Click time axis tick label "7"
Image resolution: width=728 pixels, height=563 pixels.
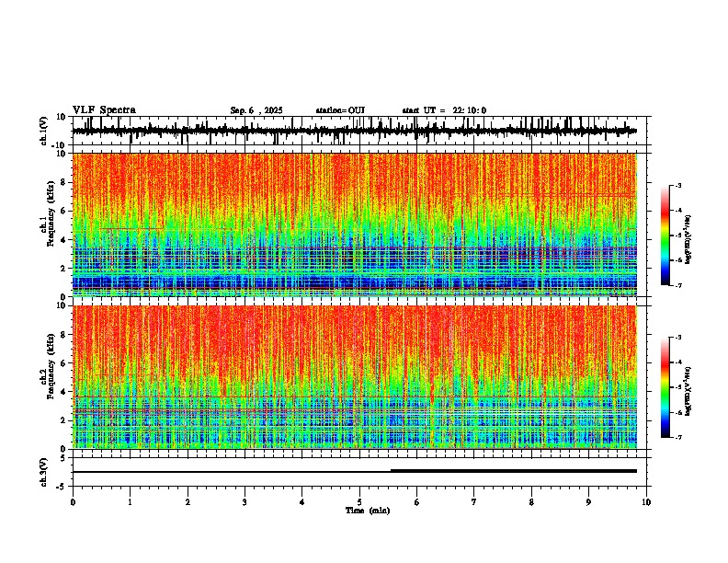pos(474,502)
